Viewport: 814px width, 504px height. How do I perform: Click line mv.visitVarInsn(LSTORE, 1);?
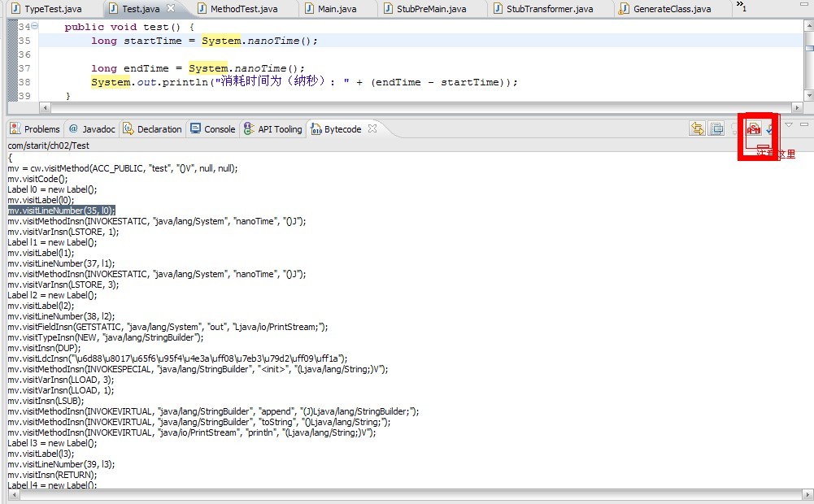point(63,232)
